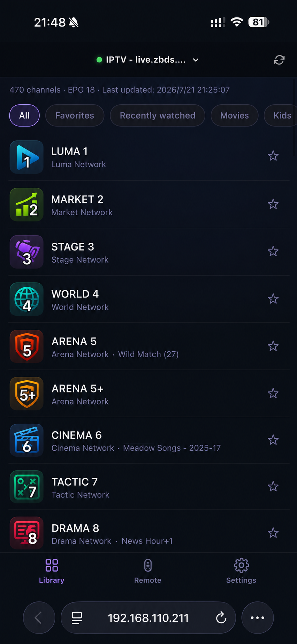Image resolution: width=297 pixels, height=644 pixels.
Task: Filter channels by Movies
Action: coord(235,115)
